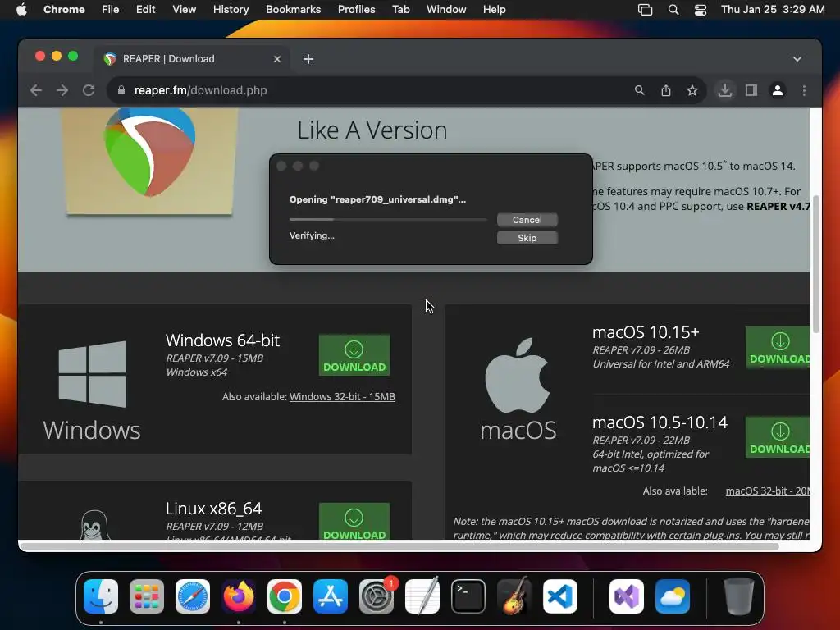Click the Stage Manager menu bar icon
This screenshot has width=840, height=630.
(x=645, y=10)
